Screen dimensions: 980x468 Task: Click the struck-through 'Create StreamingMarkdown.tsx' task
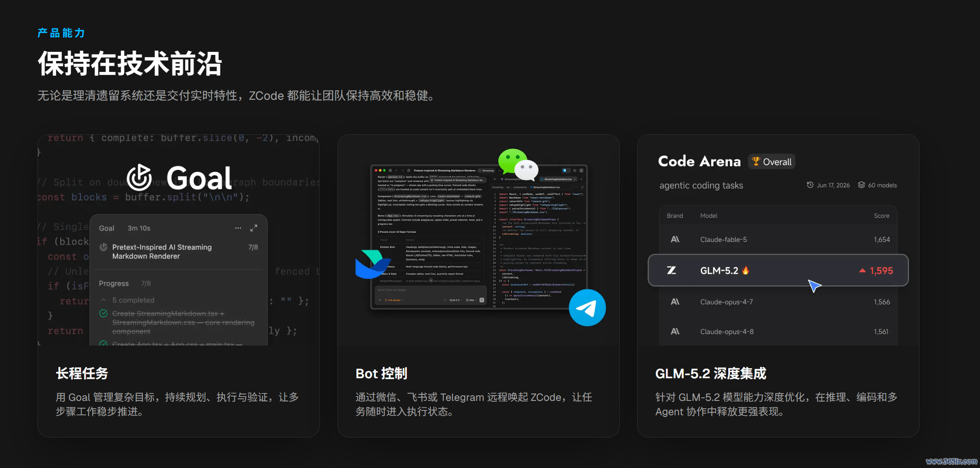[183, 322]
